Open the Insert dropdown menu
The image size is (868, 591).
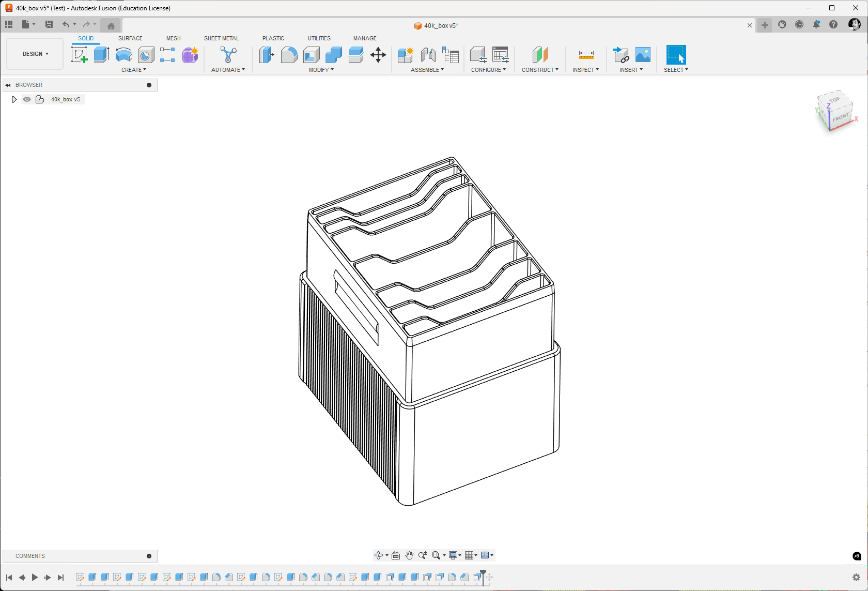(631, 70)
